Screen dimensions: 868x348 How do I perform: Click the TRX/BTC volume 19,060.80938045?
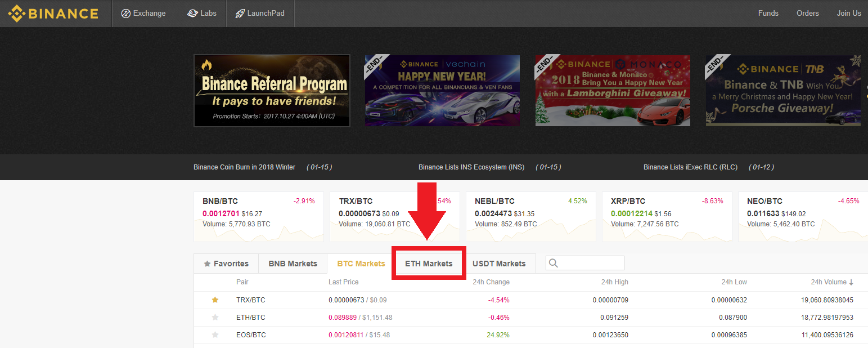(827, 300)
